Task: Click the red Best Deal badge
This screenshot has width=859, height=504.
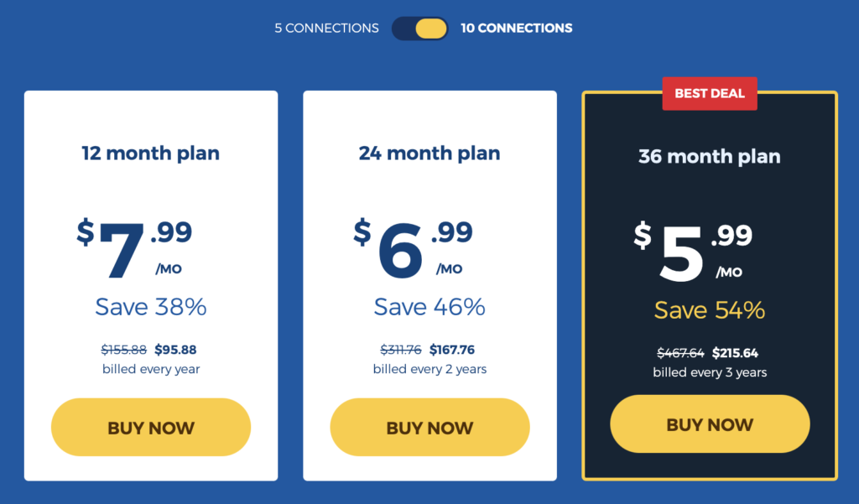Action: click(710, 94)
